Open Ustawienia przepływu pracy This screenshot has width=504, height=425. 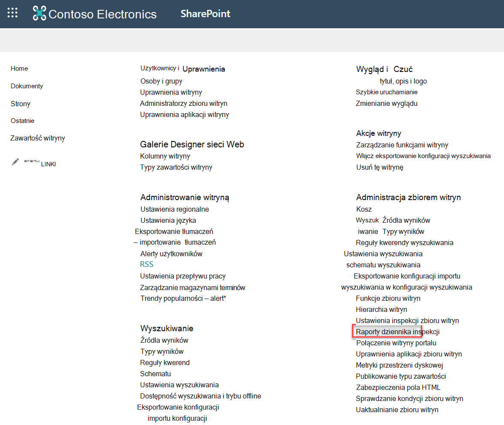[182, 276]
